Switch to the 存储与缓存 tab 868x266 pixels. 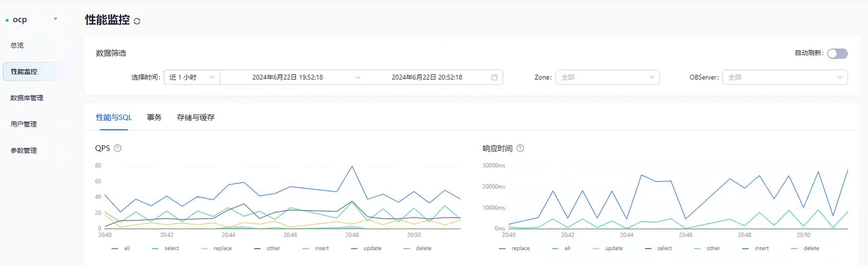click(x=196, y=117)
